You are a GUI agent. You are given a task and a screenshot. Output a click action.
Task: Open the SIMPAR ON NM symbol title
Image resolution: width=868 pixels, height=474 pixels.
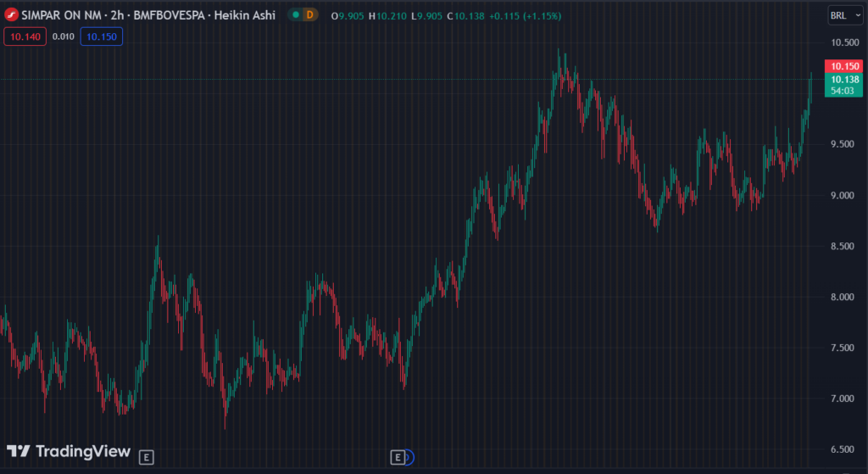click(61, 15)
